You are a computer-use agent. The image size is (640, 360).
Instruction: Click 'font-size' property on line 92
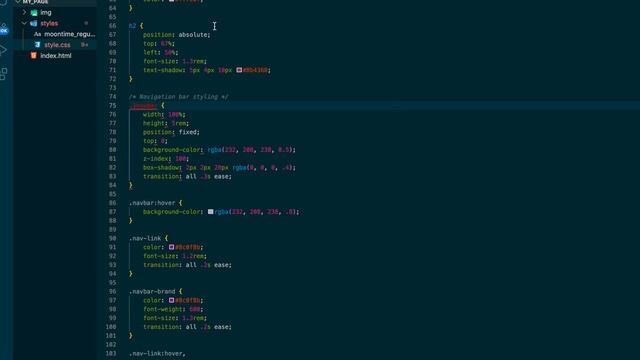(160, 256)
